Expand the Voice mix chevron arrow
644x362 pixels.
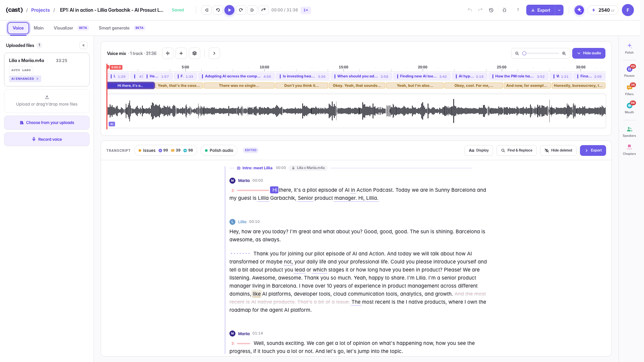pos(214,53)
